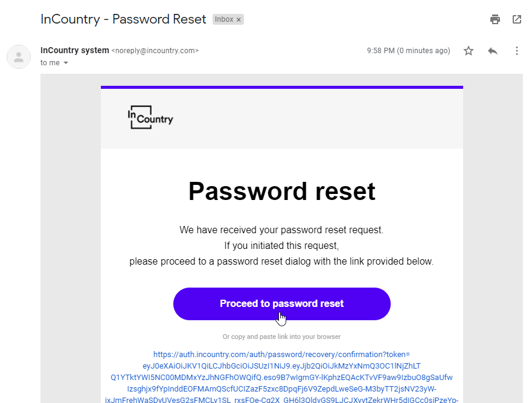Click the "If you initiated this request" line
The image size is (532, 403).
(x=281, y=246)
